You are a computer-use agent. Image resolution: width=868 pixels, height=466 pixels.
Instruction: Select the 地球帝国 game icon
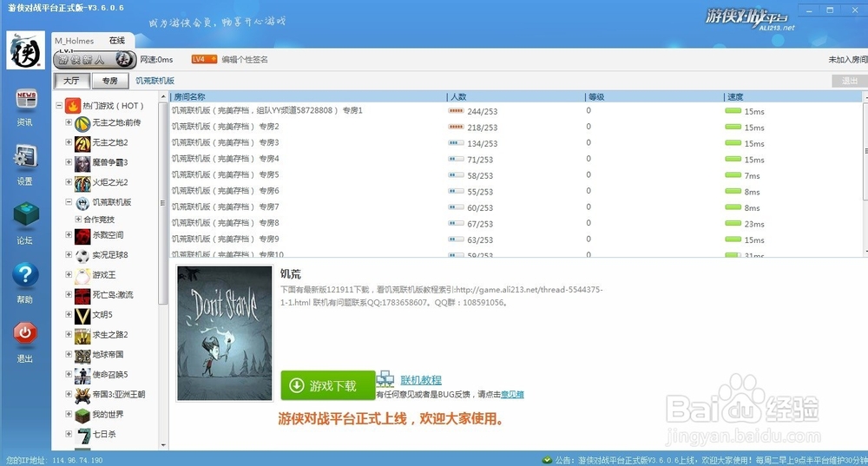[82, 355]
